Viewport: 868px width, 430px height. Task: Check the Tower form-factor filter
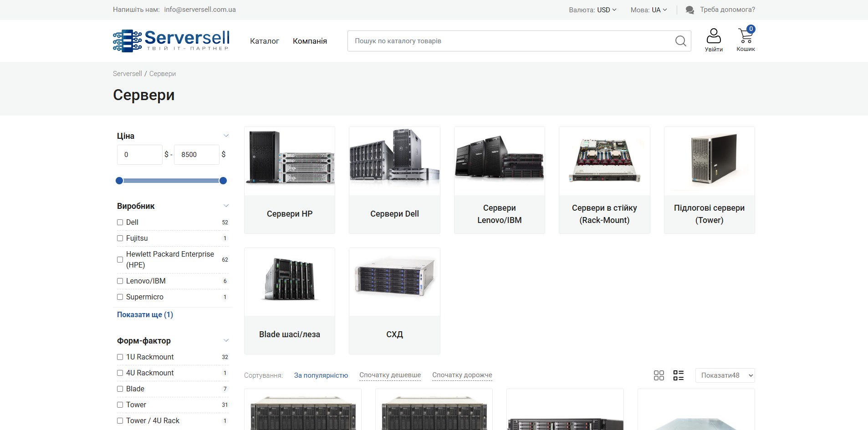click(x=120, y=405)
